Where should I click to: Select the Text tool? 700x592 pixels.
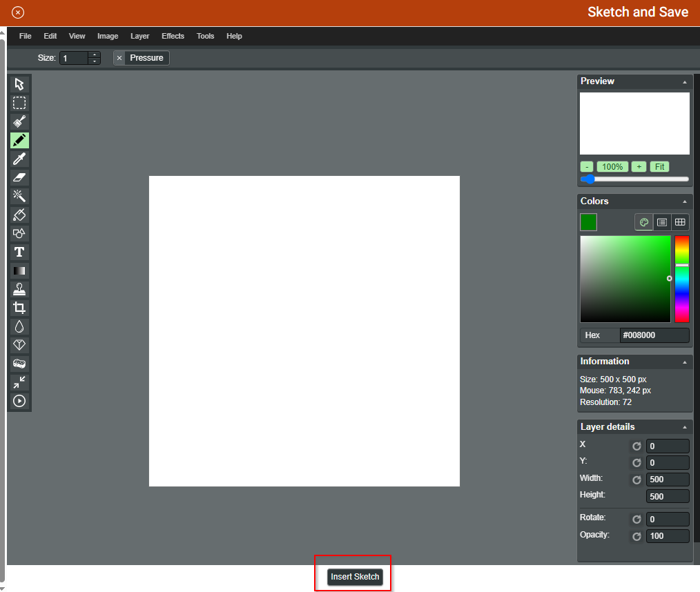[x=19, y=252]
